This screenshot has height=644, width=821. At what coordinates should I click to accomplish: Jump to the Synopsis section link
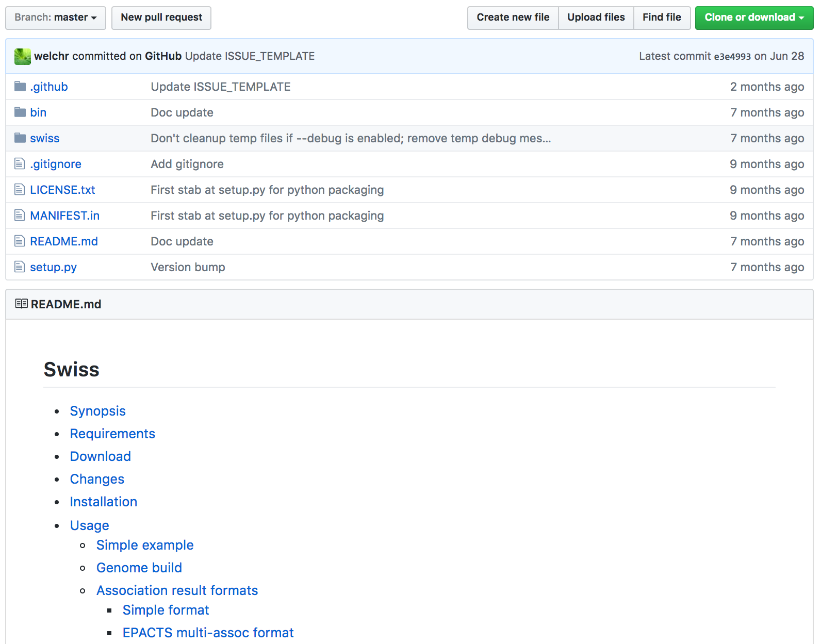tap(98, 411)
